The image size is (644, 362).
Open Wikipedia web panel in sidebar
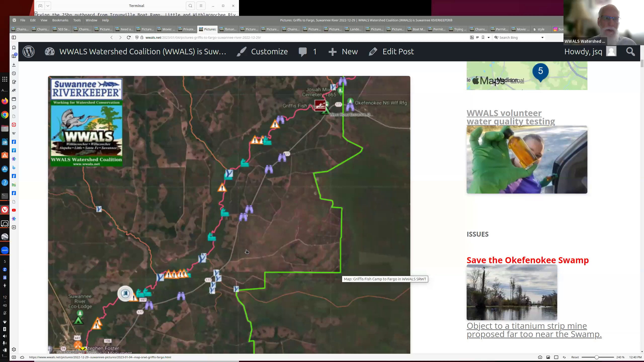pos(14,133)
